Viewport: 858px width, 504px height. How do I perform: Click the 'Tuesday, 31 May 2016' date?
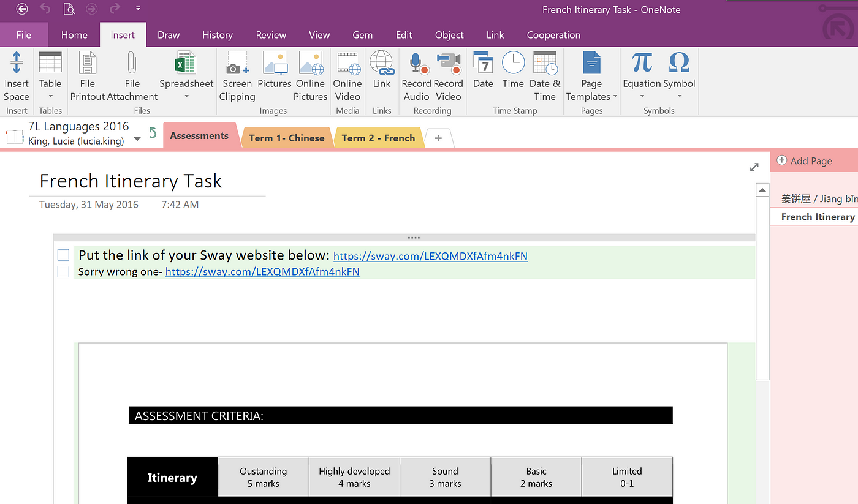[x=89, y=205]
